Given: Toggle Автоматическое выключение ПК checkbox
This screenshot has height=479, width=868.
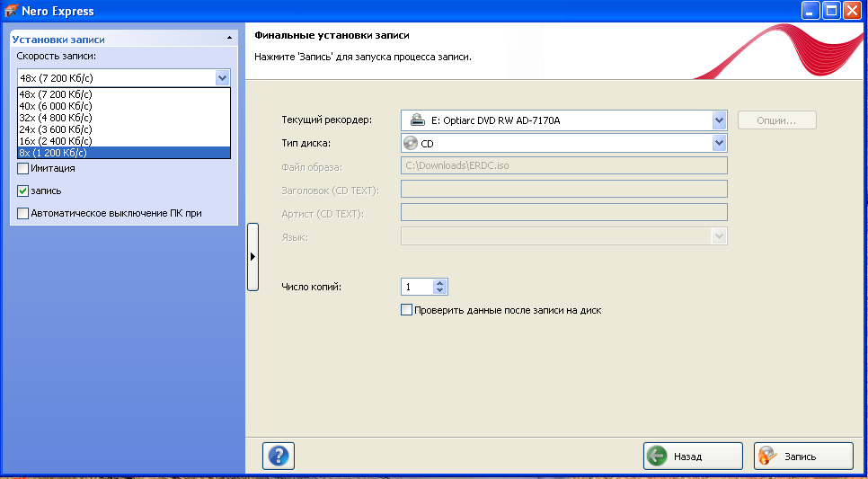Looking at the screenshot, I should click(x=23, y=213).
